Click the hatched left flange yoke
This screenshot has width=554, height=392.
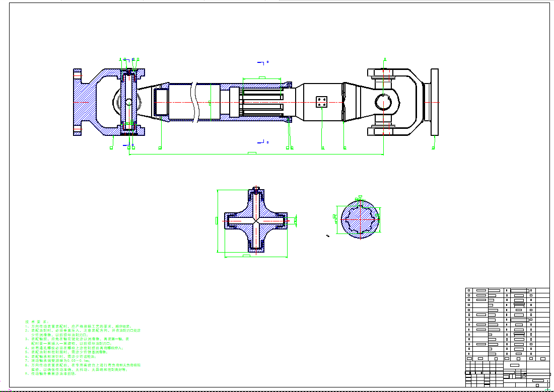(x=85, y=103)
